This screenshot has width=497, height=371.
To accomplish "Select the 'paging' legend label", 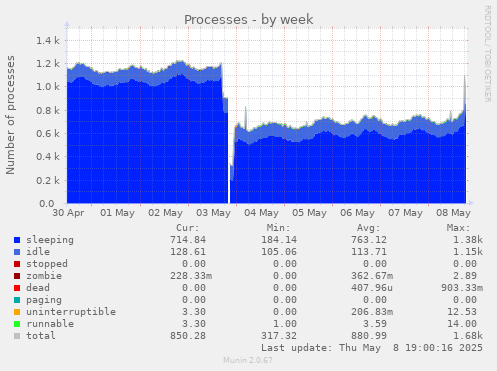I will [x=44, y=300].
